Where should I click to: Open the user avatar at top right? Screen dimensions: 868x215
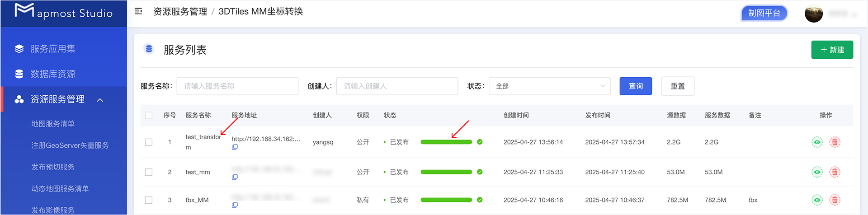click(x=813, y=14)
